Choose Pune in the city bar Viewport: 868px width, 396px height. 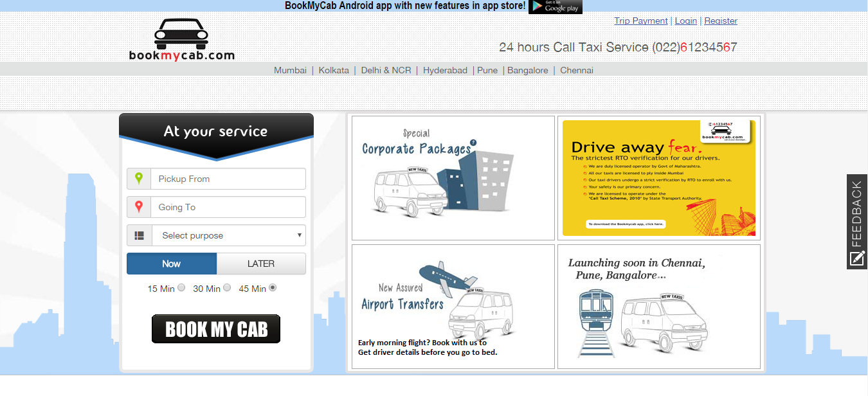click(x=487, y=70)
